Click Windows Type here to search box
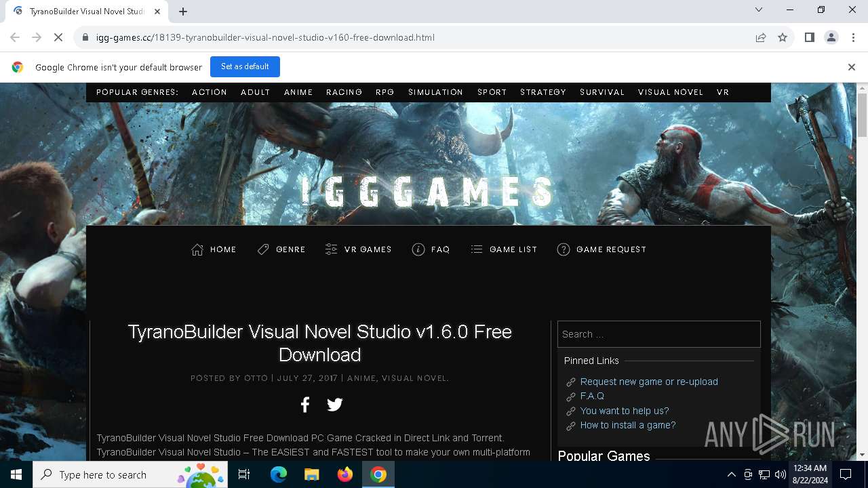The width and height of the screenshot is (868, 488). 130,474
